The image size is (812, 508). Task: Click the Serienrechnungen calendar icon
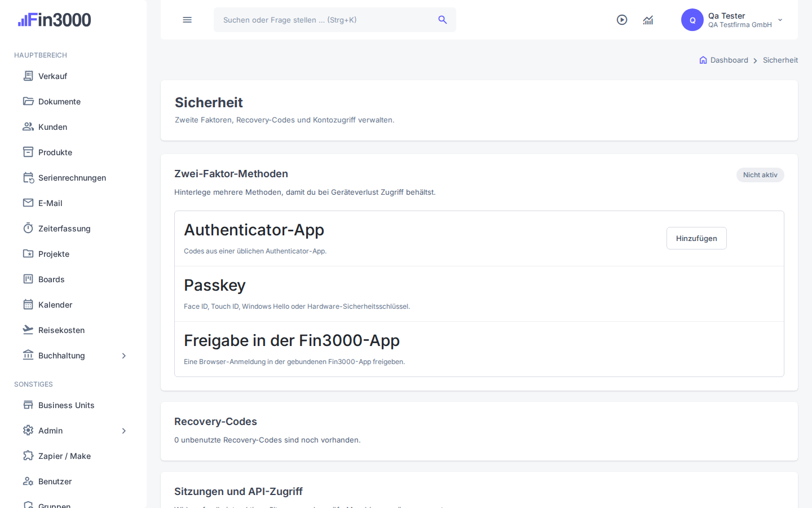pyautogui.click(x=28, y=177)
